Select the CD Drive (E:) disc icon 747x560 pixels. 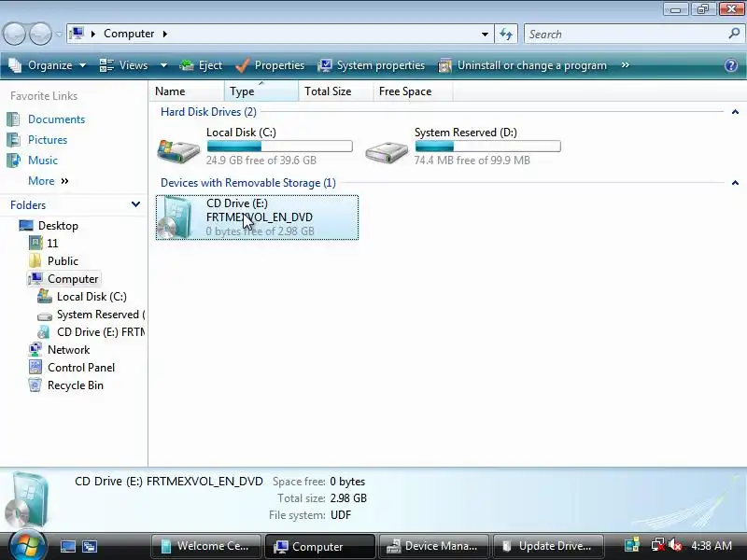(x=176, y=217)
